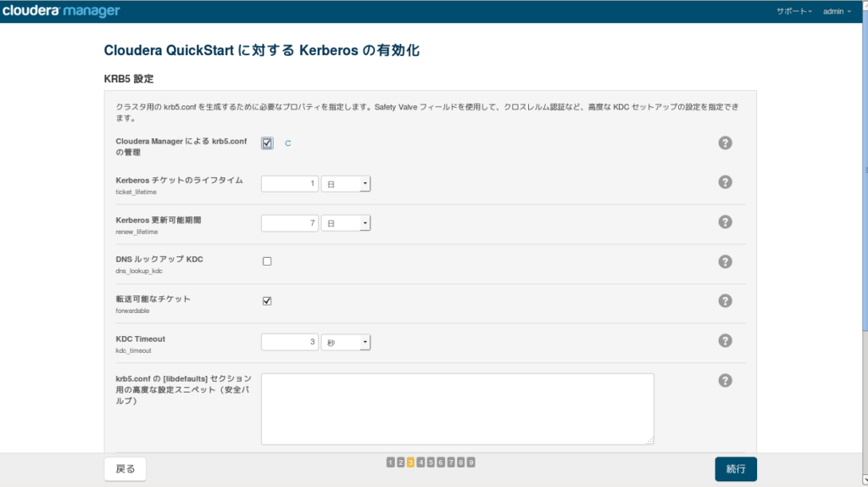Click the 'Kerberos チケットのライフタイム' label
This screenshot has height=487, width=868.
coord(180,180)
